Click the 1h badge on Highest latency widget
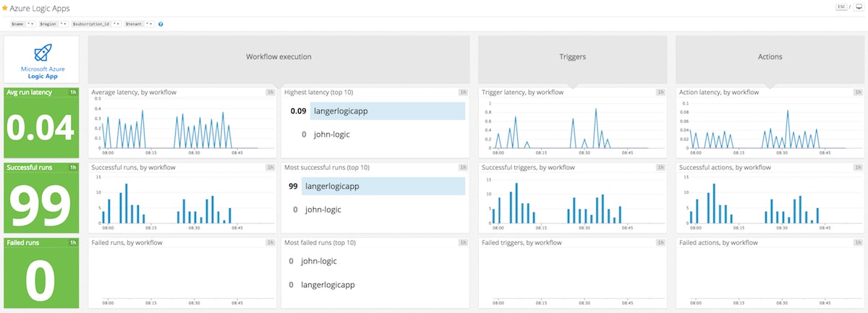868x313 pixels. [x=463, y=93]
